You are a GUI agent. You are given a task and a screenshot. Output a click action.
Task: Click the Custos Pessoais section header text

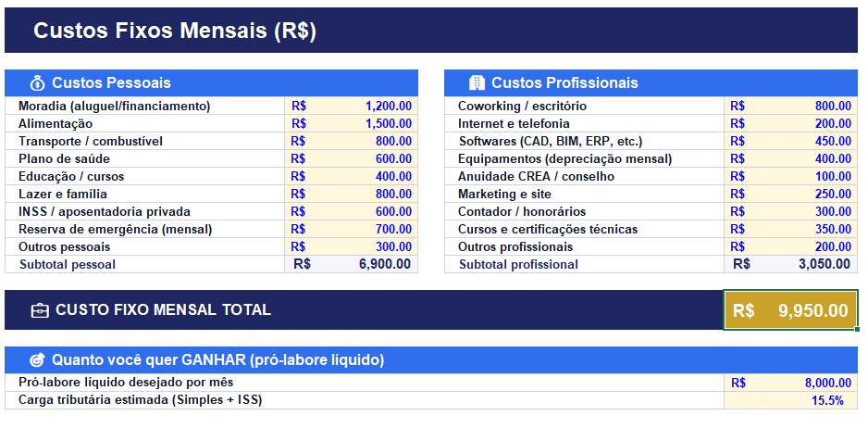pos(111,83)
